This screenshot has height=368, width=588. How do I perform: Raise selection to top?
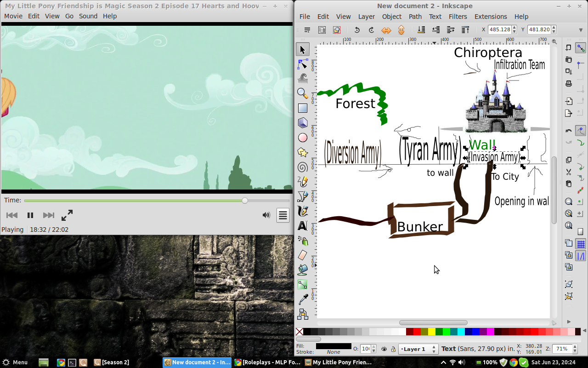(465, 30)
